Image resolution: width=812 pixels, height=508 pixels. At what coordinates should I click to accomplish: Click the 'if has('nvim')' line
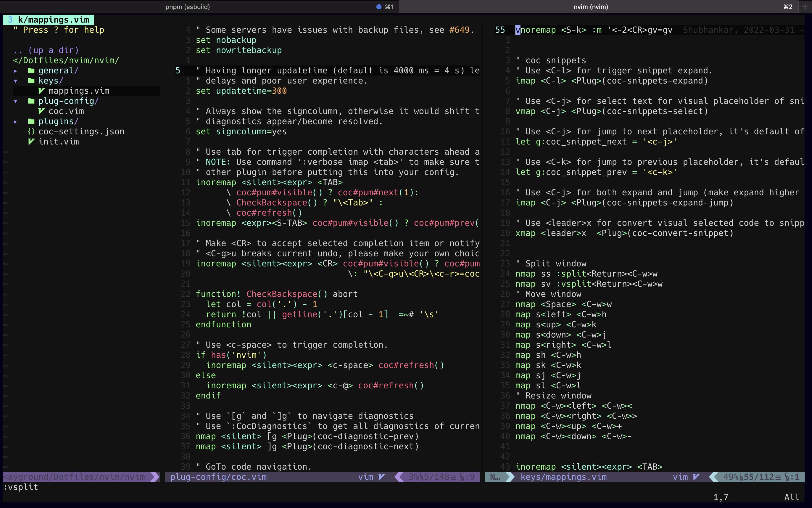(231, 355)
